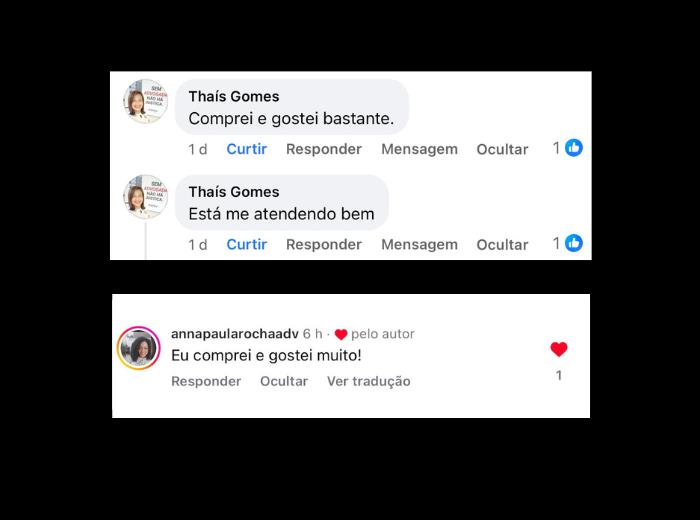
Task: Click Ocultar under 'Eu comprei e gostei muito!'
Action: point(284,381)
